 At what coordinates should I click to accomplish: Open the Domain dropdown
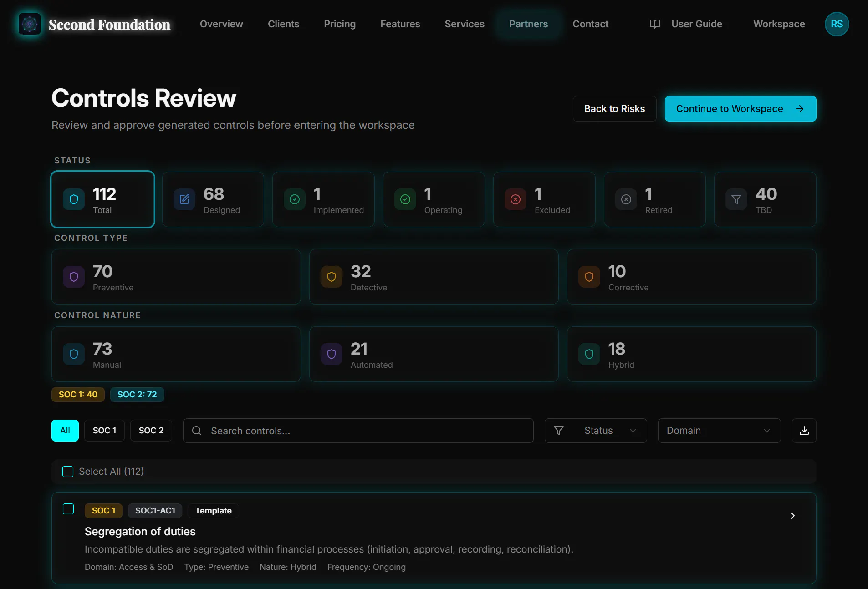coord(719,431)
